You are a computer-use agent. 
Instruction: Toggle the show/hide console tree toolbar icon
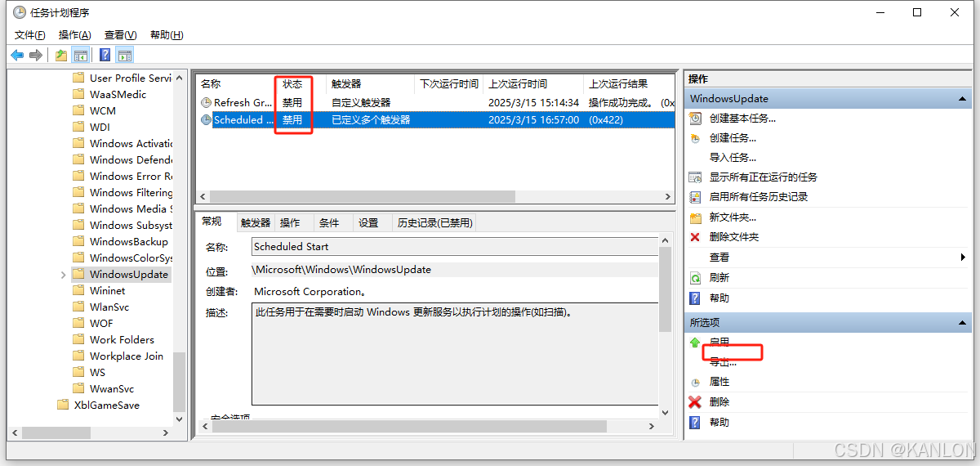tap(80, 55)
